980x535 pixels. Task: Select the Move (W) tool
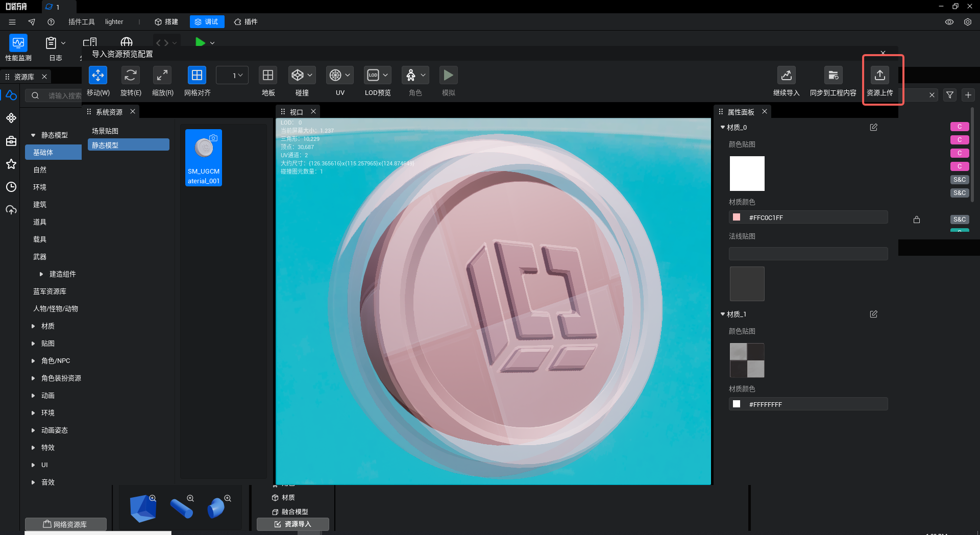coord(98,76)
